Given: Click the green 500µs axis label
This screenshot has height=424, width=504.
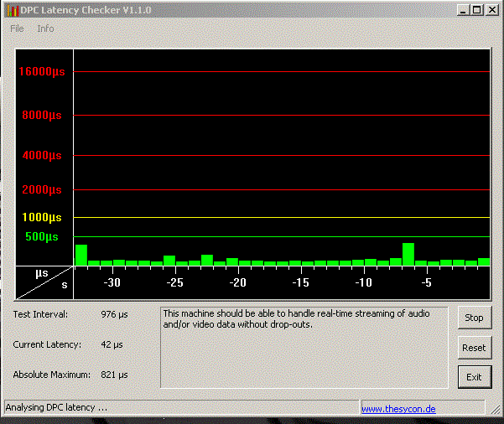Looking at the screenshot, I should [42, 237].
